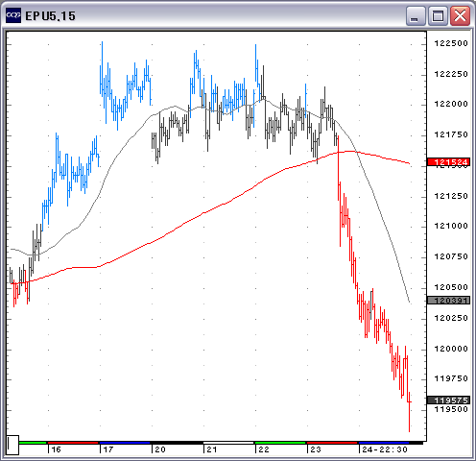The height and width of the screenshot is (461, 476).
Task: Click the white segment above date 21
Action: [x=228, y=443]
